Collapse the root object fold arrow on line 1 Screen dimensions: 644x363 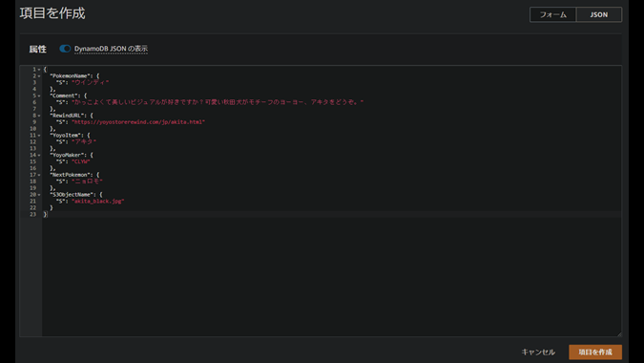click(39, 70)
